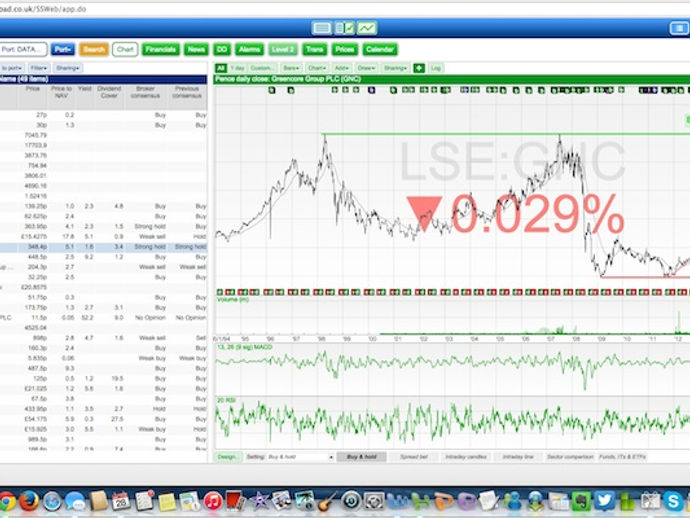Click the Log scale toggle button
This screenshot has width=690, height=518.
(x=436, y=68)
